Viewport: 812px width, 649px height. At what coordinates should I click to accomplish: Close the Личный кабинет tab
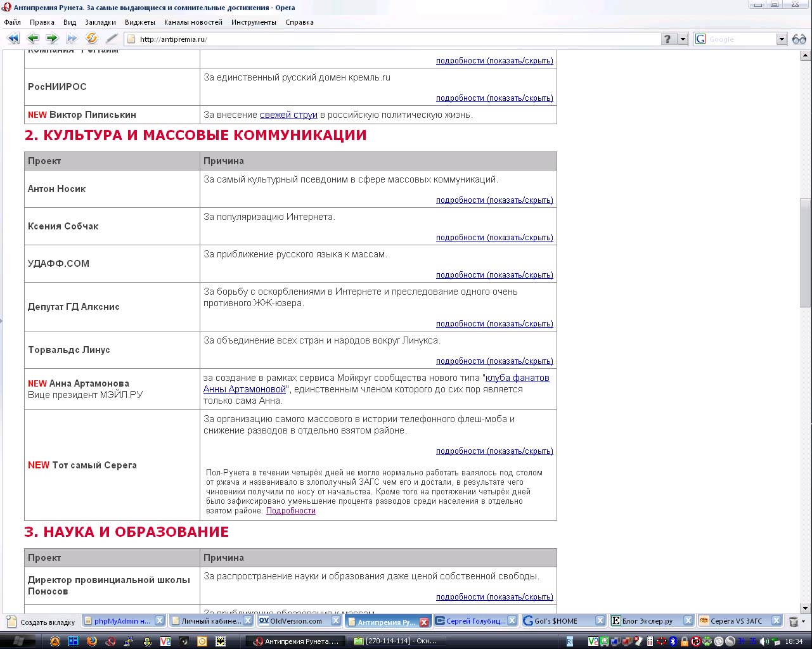coord(248,621)
